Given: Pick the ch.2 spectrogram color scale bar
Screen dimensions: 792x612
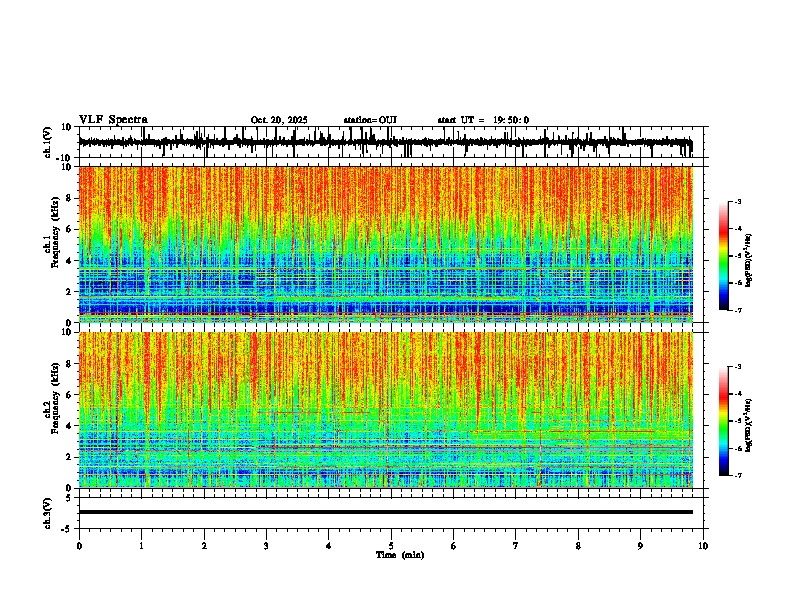Looking at the screenshot, I should click(x=724, y=421).
